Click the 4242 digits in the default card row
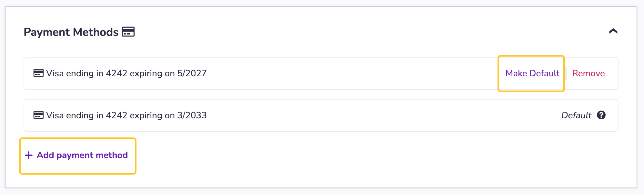Image resolution: width=644 pixels, height=194 pixels. click(116, 115)
